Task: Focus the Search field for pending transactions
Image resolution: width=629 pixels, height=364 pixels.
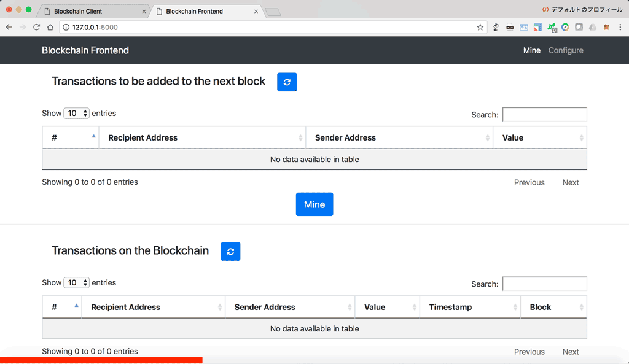Action: coord(544,115)
